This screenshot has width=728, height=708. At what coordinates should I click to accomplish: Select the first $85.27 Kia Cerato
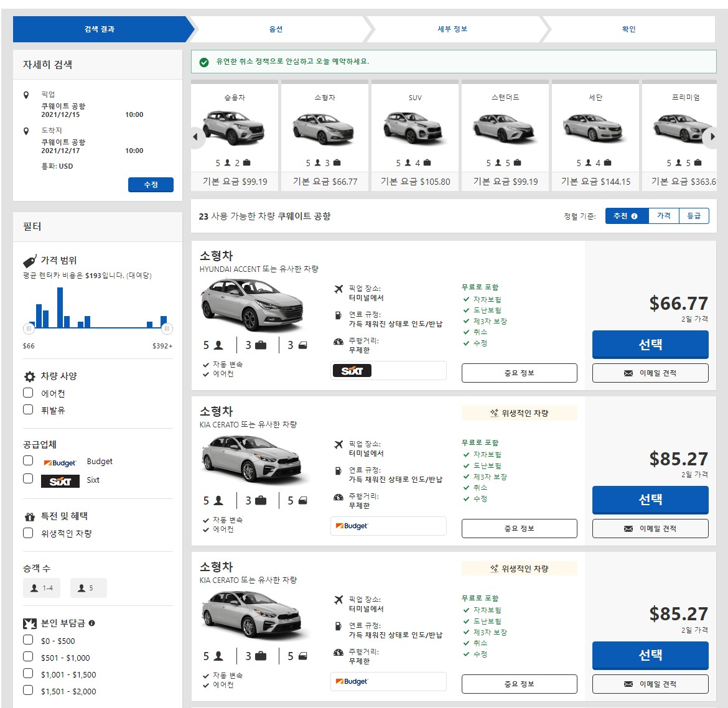tap(650, 500)
